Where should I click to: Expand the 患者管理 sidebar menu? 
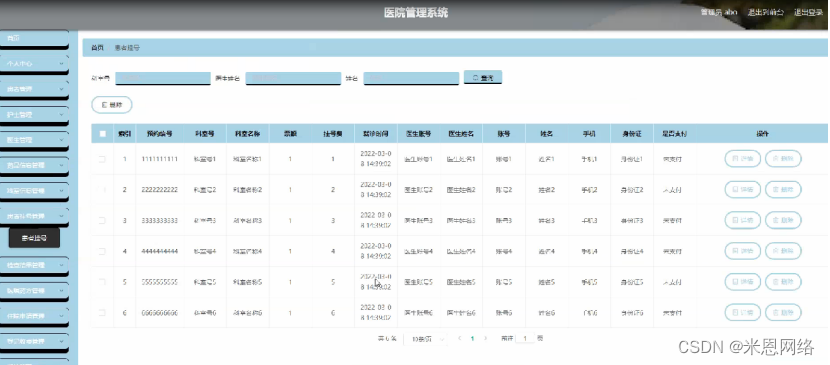coord(34,89)
